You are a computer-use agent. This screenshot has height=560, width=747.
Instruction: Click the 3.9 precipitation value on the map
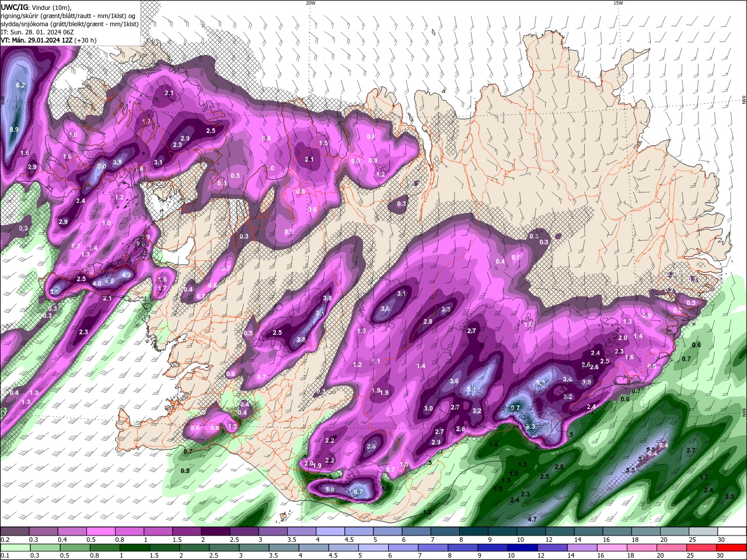(330, 489)
